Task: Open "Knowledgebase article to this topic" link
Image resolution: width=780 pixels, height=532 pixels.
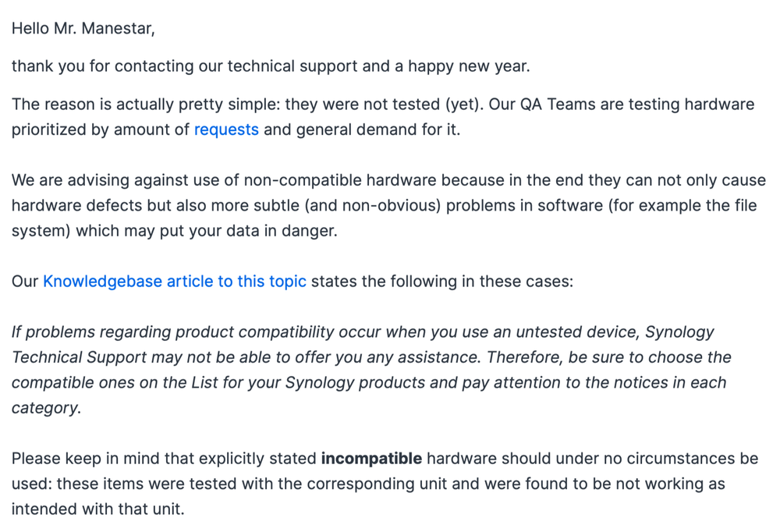Action: pyautogui.click(x=175, y=282)
